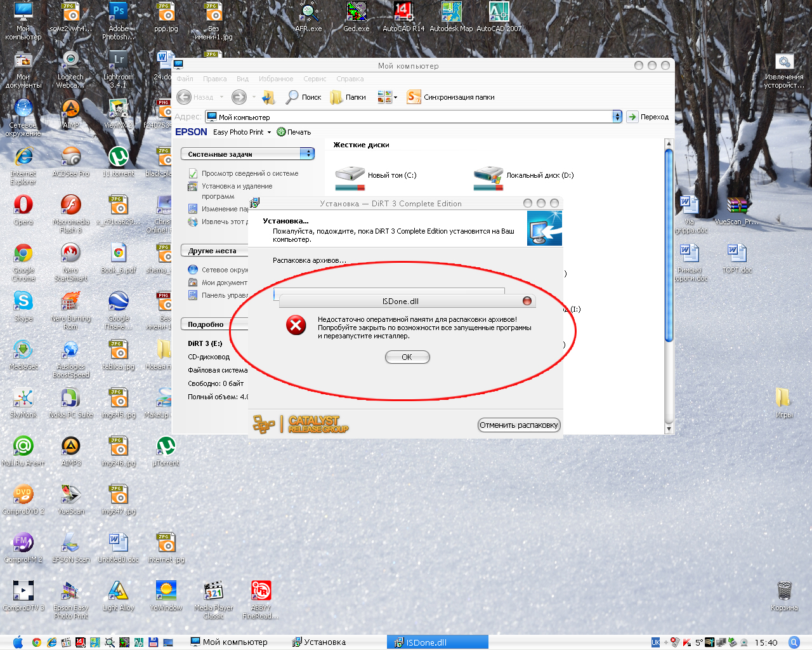Click the Apple start icon on taskbar
This screenshot has width=812, height=650.
[x=18, y=642]
